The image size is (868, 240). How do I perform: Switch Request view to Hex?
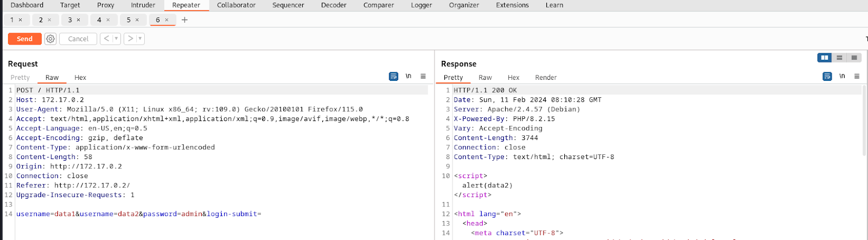click(80, 78)
